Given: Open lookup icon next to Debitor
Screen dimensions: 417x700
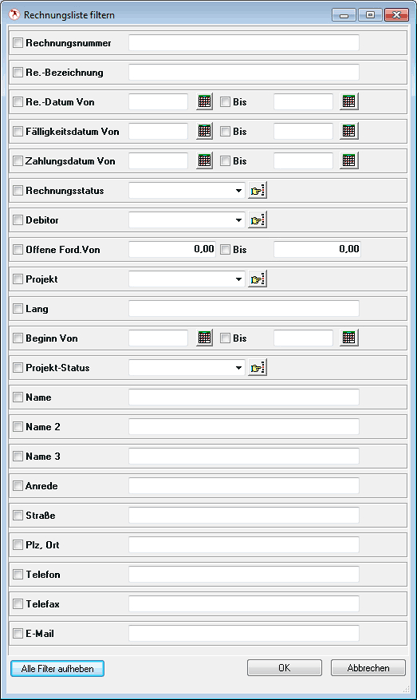Looking at the screenshot, I should 258,220.
